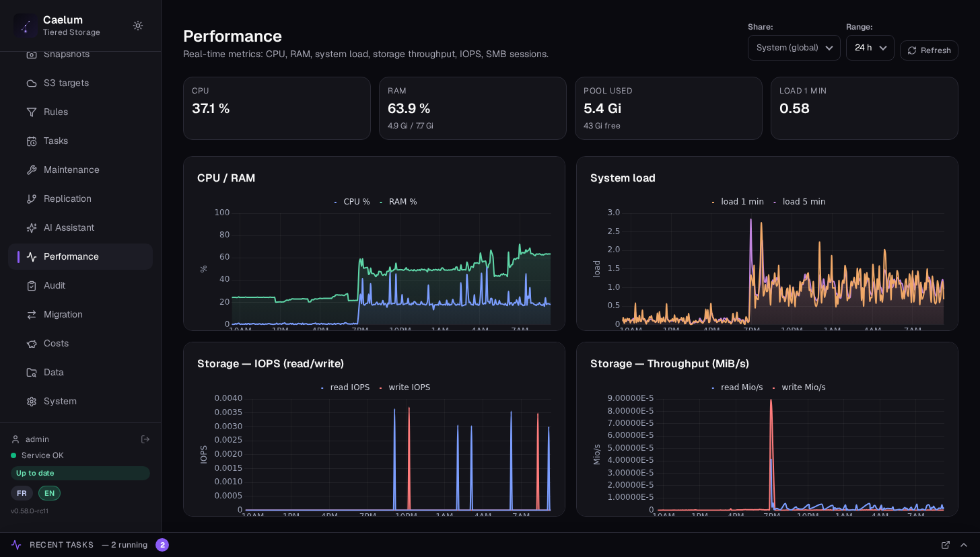Open the Costs label in sidebar
Screen dimensions: 980x557
[x=57, y=343]
